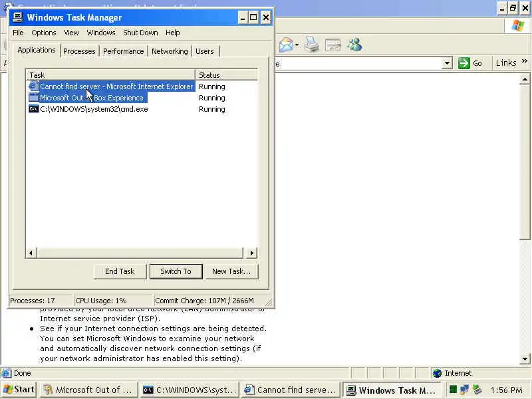
Task: Click IE page vertical scroll down arrow
Action: [525, 358]
